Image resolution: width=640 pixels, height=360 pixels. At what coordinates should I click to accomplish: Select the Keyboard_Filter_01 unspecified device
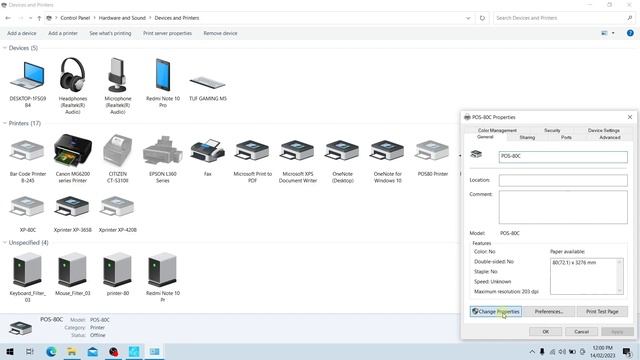pos(27,278)
